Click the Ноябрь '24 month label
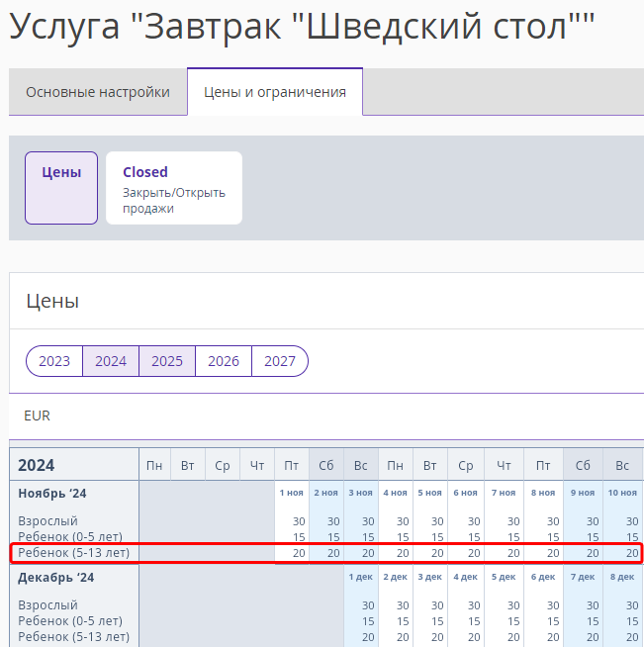Screen dimensions: 644x647 click(52, 494)
